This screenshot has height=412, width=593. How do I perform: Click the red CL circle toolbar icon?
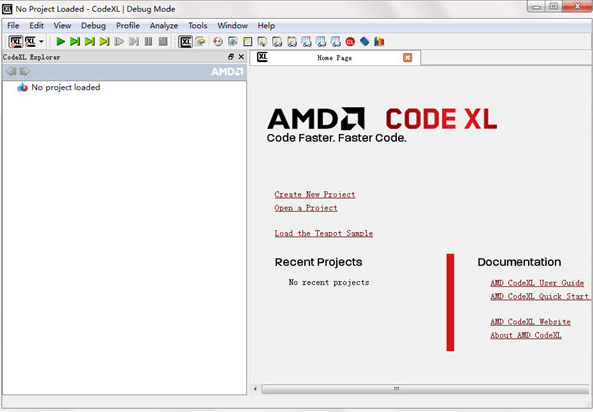pyautogui.click(x=350, y=42)
